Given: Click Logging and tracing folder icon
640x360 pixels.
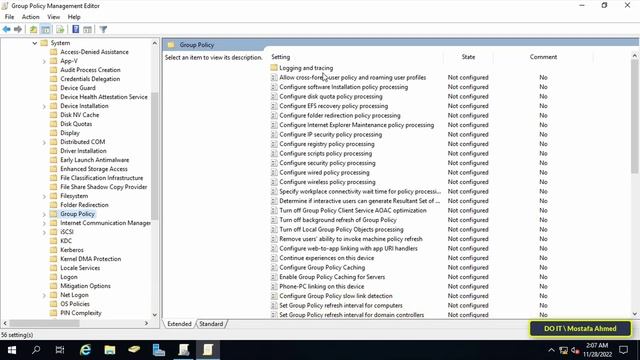Looking at the screenshot, I should point(274,68).
